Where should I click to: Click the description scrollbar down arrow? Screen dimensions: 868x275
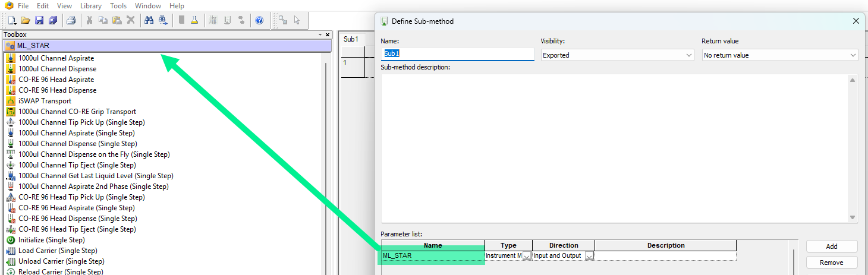[853, 217]
